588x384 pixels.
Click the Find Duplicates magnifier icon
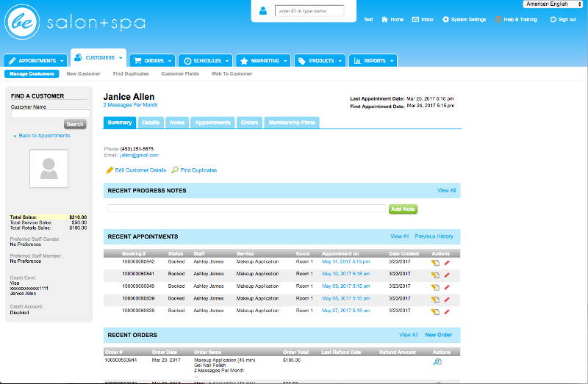click(x=175, y=170)
